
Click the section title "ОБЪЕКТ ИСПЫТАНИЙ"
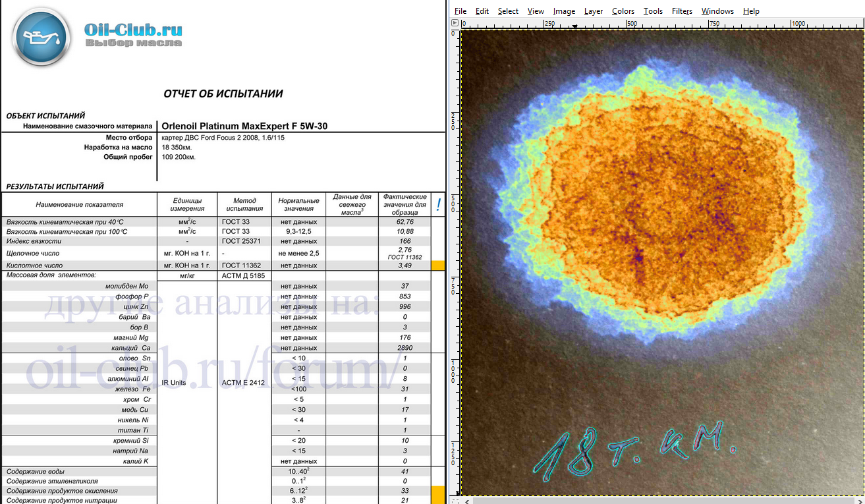45,115
